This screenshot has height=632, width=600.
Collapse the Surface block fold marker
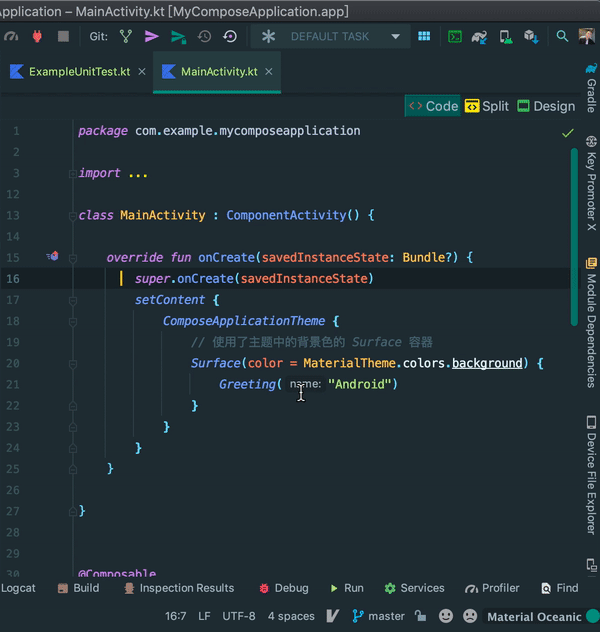73,364
